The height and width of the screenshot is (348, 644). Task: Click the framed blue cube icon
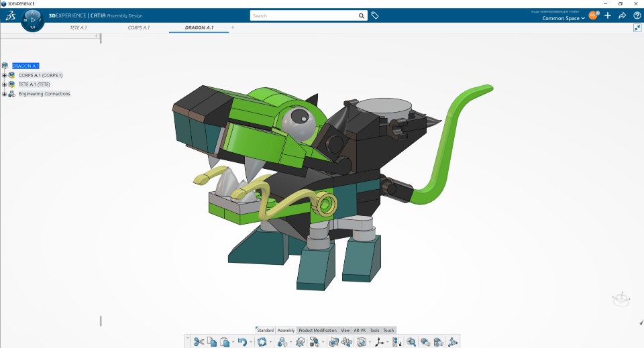click(334, 342)
